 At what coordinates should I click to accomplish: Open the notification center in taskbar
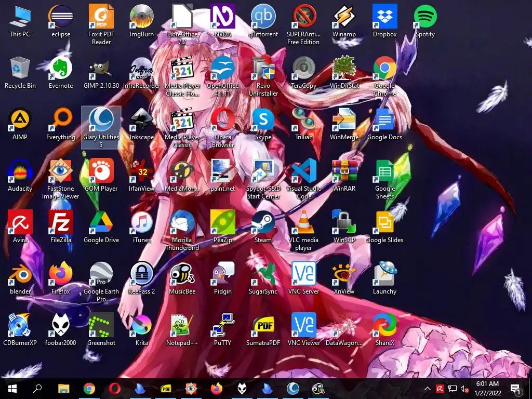coord(515,389)
